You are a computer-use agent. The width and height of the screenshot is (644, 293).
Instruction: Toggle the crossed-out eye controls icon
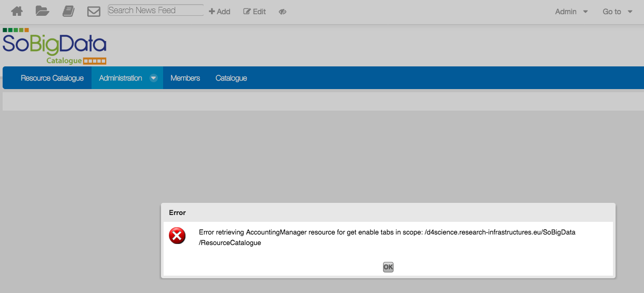(x=283, y=12)
